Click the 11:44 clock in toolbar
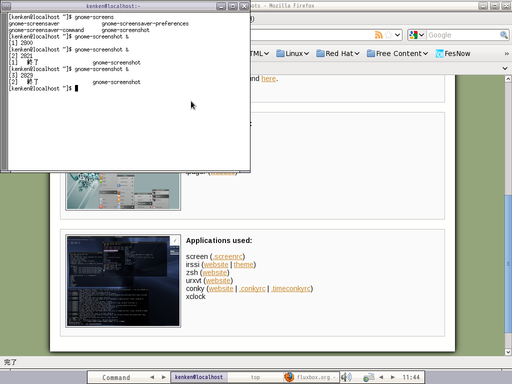This screenshot has height=384, width=512. (x=411, y=377)
